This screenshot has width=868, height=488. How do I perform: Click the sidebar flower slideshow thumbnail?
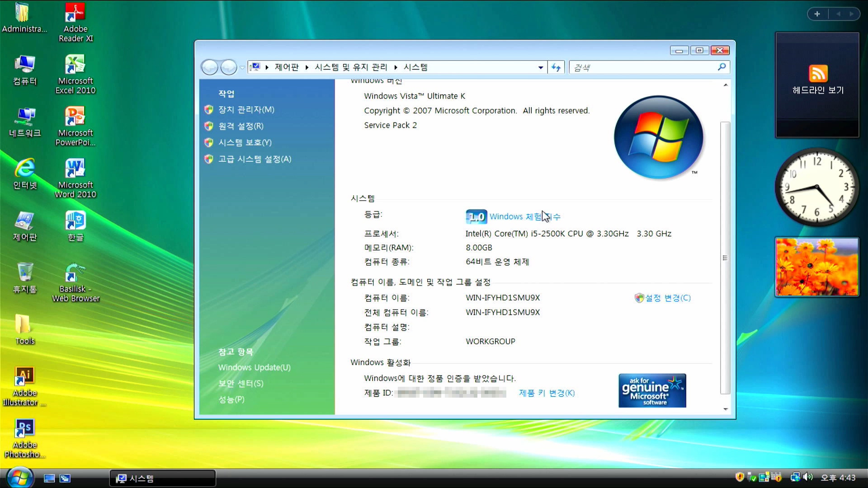click(x=816, y=267)
